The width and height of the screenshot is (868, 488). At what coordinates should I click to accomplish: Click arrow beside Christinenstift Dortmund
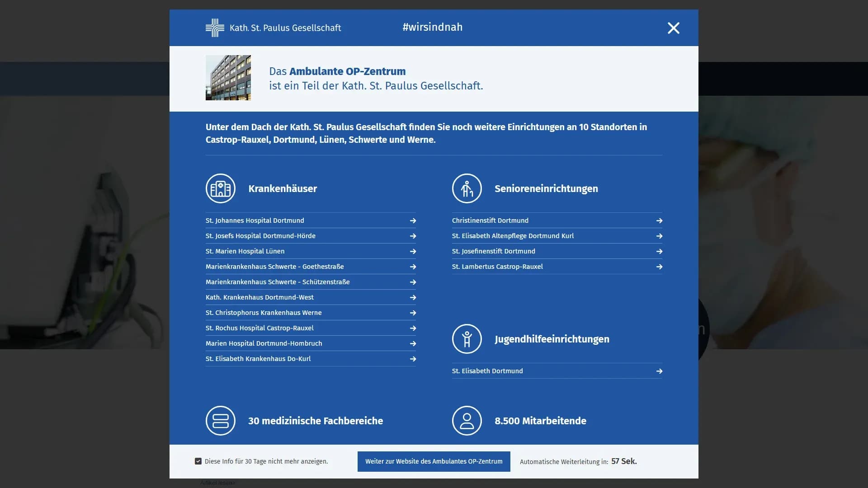[x=659, y=221]
